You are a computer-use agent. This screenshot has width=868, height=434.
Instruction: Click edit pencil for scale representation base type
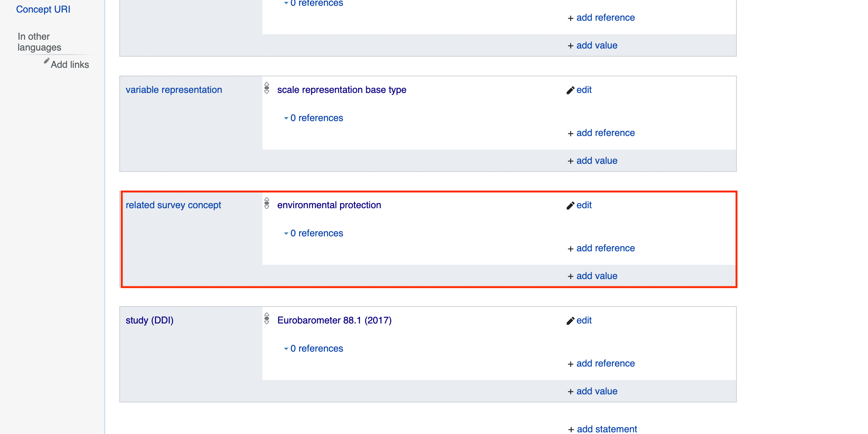tap(570, 90)
